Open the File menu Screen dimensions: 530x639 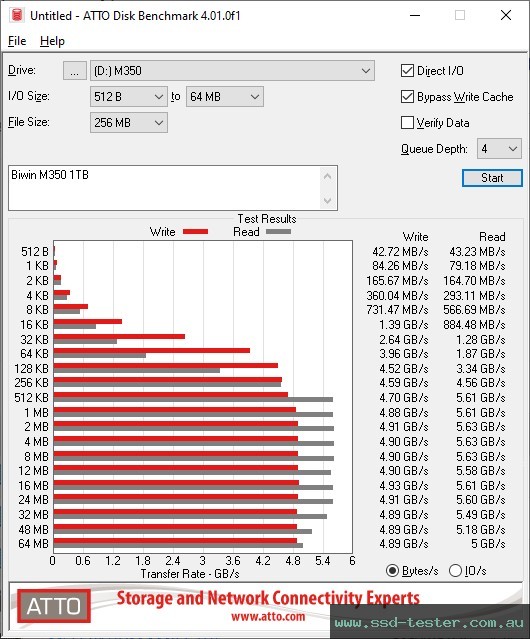[17, 41]
